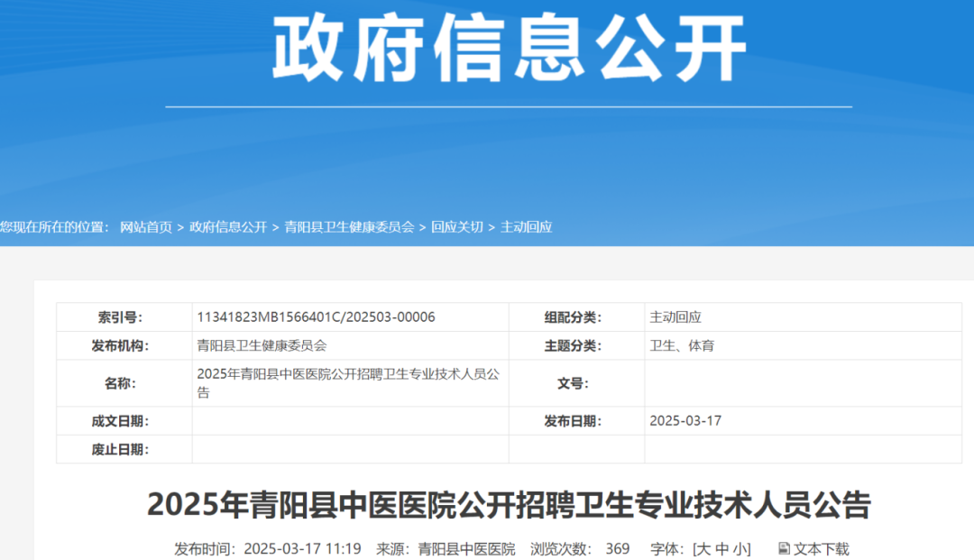This screenshot has width=974, height=560.
Task: Select index number 11341823MB1566401C/202503-00006
Action: 316,317
